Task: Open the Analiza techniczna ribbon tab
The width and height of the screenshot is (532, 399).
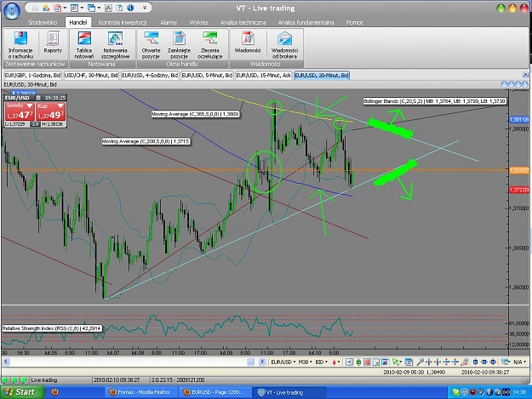Action: coord(243,22)
